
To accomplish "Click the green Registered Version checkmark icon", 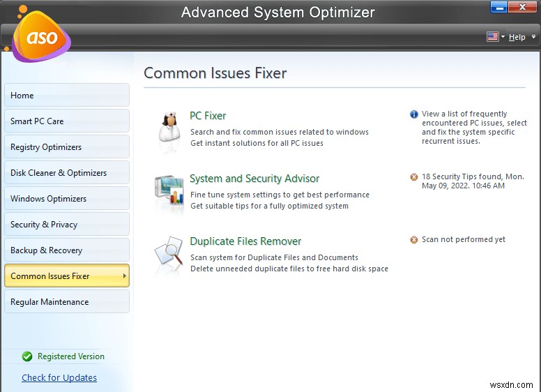I will tap(27, 356).
